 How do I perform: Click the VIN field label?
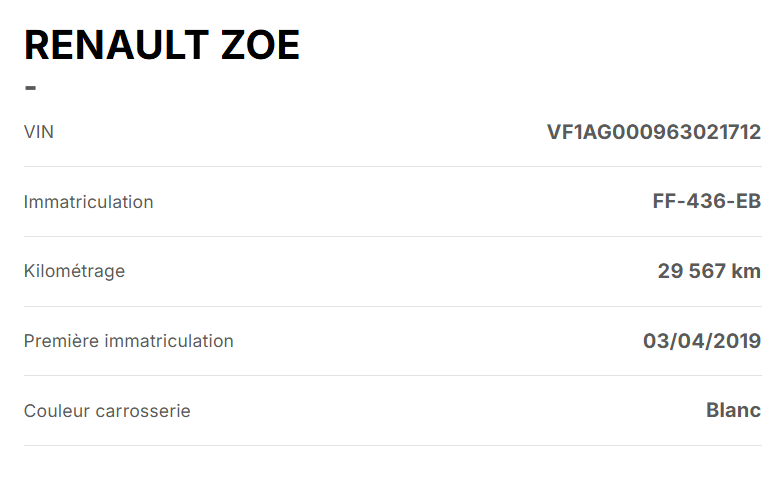(39, 132)
